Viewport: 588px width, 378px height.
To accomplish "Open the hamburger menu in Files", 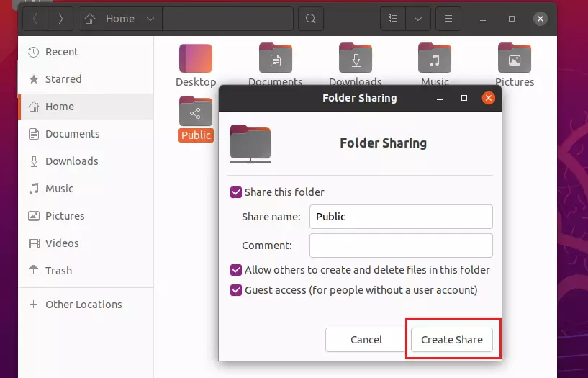I will pos(448,19).
